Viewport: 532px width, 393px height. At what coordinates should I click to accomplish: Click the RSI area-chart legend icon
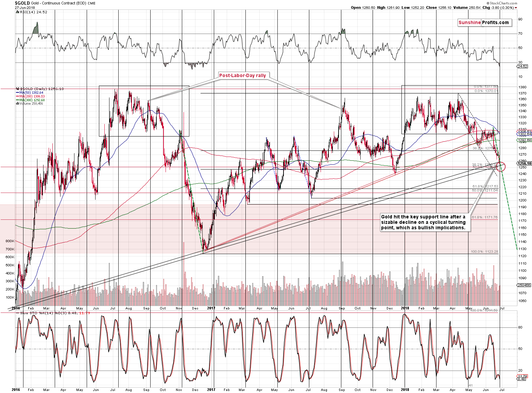(x=17, y=12)
